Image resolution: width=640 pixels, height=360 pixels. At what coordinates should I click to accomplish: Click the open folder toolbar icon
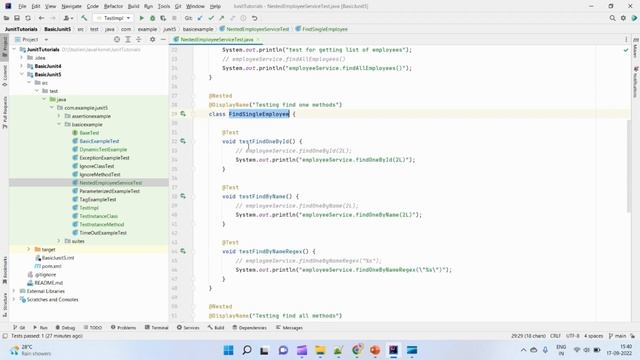click(7, 18)
